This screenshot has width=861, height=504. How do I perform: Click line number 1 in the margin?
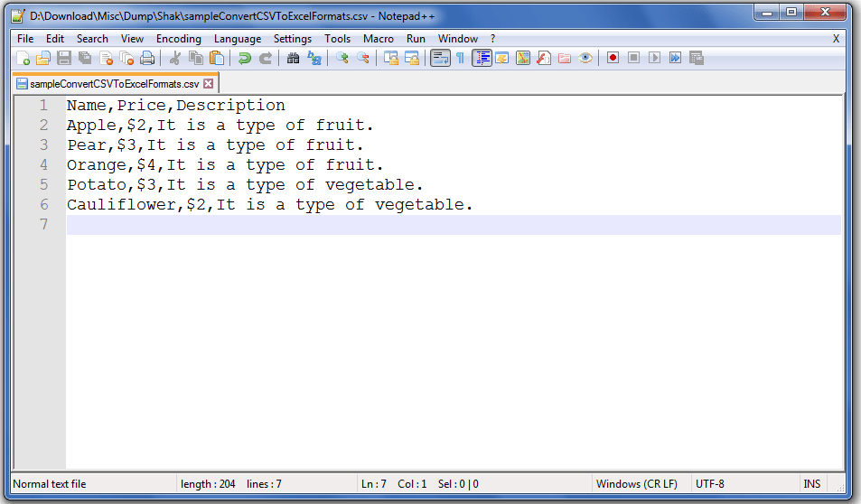tap(44, 105)
